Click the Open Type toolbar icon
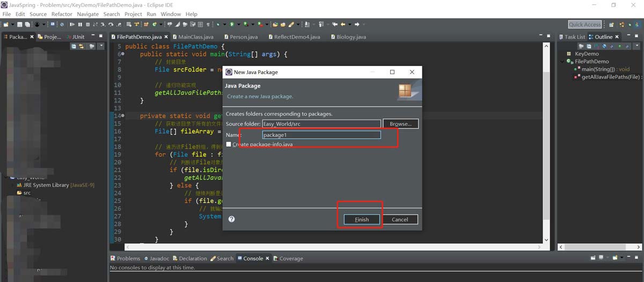Screen dimensions: 644x282 (275, 24)
